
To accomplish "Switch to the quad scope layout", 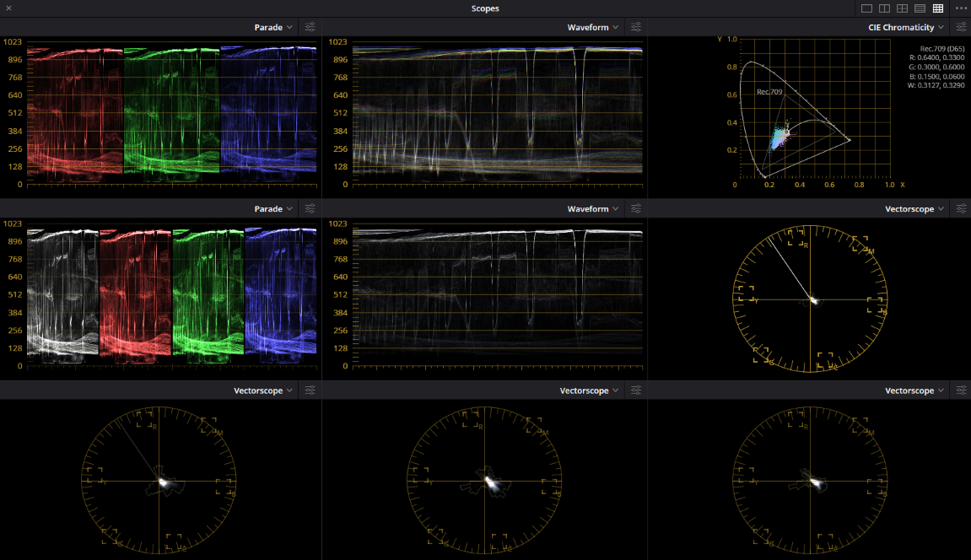I will 902,8.
